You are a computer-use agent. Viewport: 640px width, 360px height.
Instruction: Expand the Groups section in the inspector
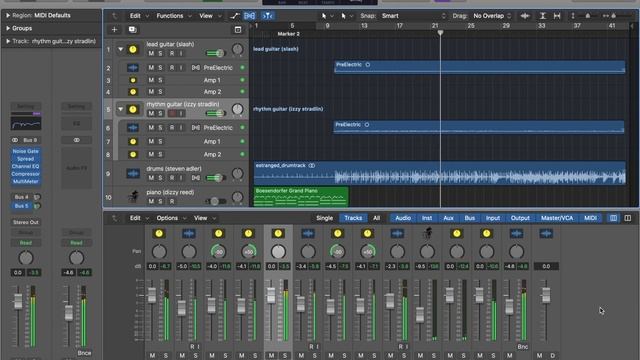pyautogui.click(x=8, y=28)
